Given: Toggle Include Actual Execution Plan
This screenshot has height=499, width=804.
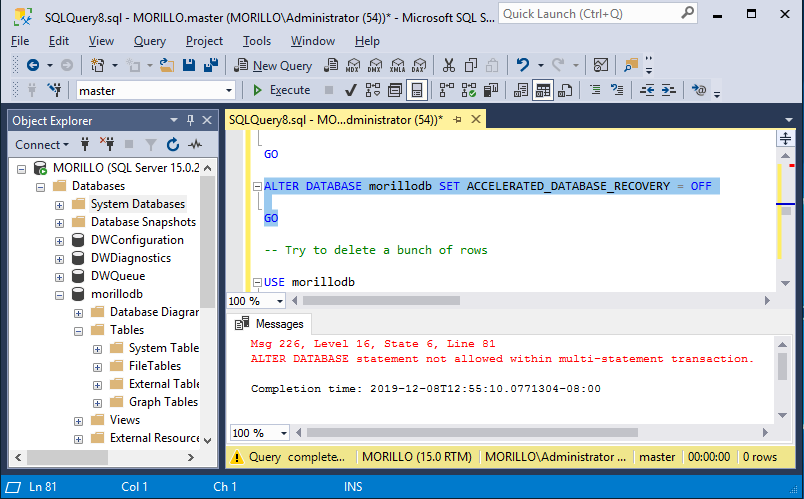Looking at the screenshot, I should coord(447,91).
